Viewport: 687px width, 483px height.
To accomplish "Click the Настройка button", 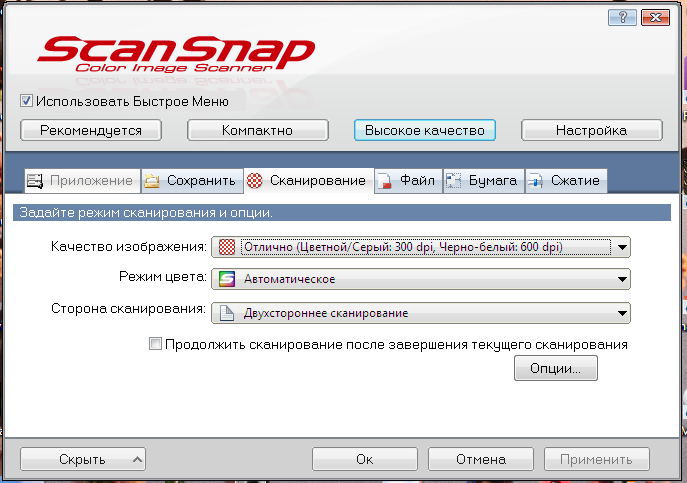I will coord(591,130).
